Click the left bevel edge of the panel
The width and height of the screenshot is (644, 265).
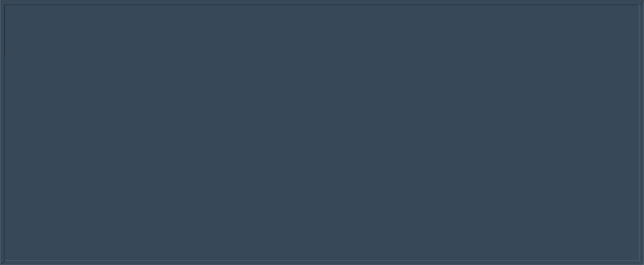point(2,133)
